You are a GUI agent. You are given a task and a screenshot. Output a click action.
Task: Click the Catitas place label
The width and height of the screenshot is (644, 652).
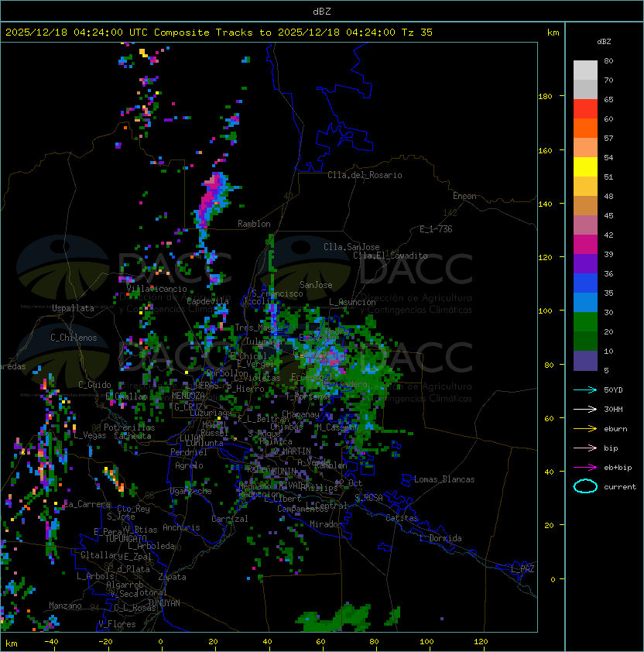point(402,518)
